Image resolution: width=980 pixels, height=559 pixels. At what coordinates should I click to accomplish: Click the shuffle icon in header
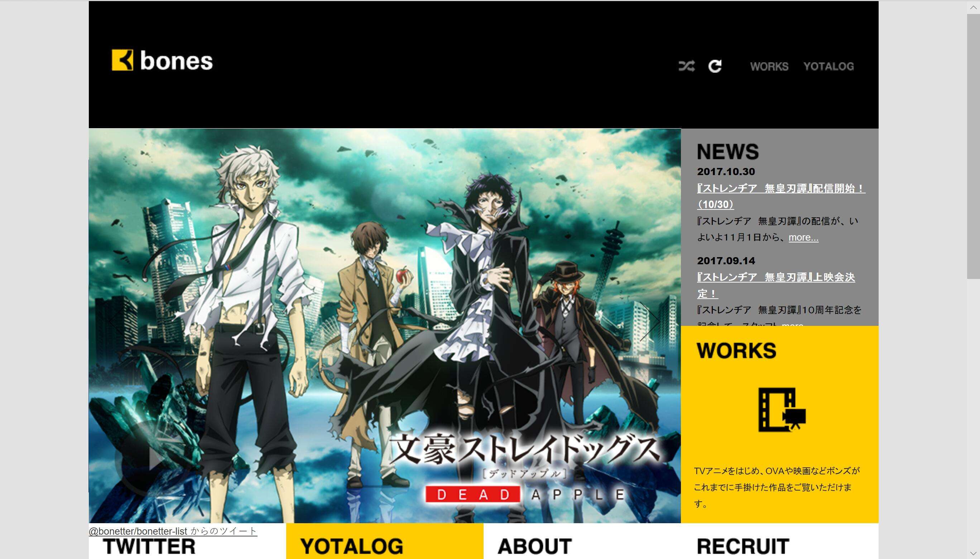click(x=686, y=66)
